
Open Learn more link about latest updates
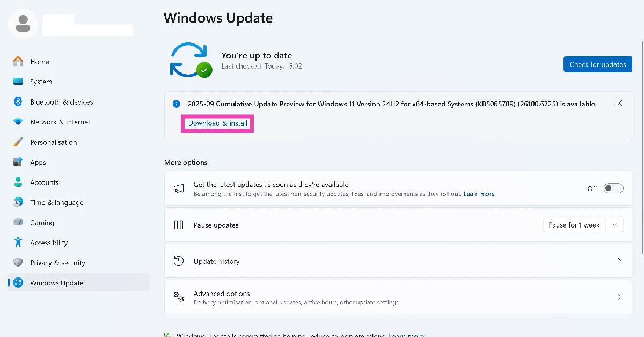tap(479, 194)
